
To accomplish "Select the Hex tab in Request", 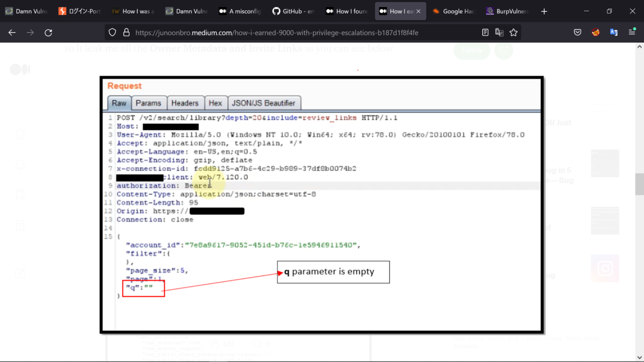I will (x=215, y=103).
